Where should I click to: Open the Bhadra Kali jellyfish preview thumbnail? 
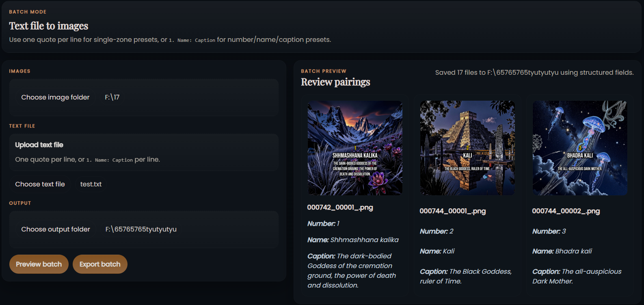pyautogui.click(x=580, y=148)
